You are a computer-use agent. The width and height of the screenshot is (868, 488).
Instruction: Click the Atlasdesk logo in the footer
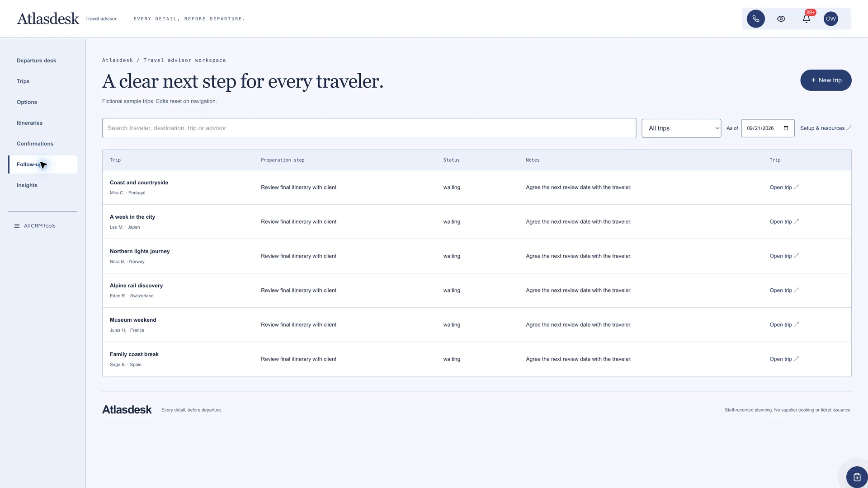coord(127,410)
